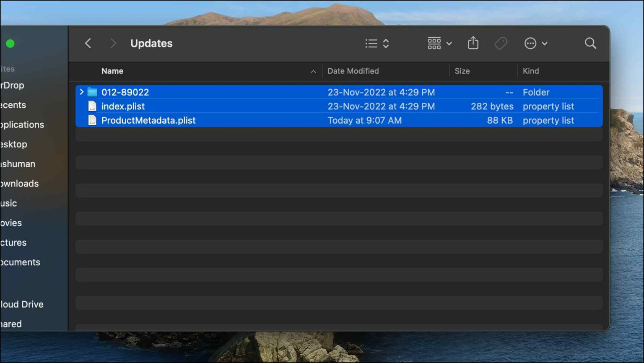Screen dimensions: 644x363
Task: Click the tag icon in toolbar
Action: point(501,43)
